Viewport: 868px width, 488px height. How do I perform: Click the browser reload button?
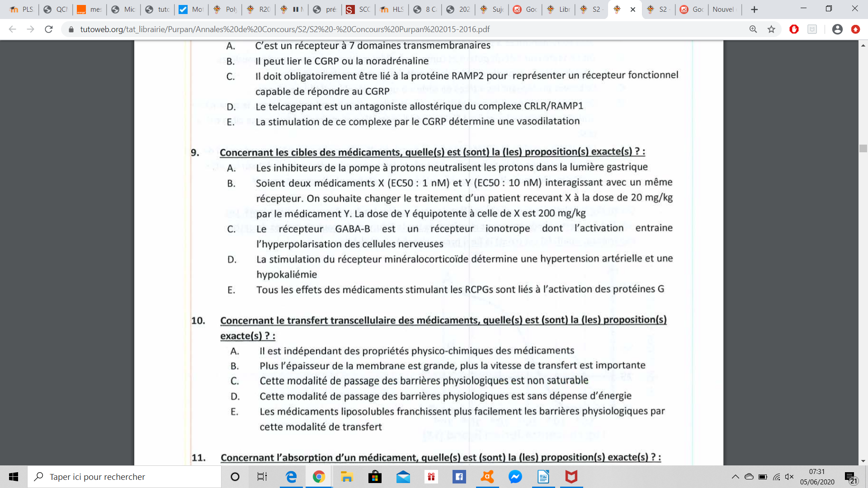point(49,29)
